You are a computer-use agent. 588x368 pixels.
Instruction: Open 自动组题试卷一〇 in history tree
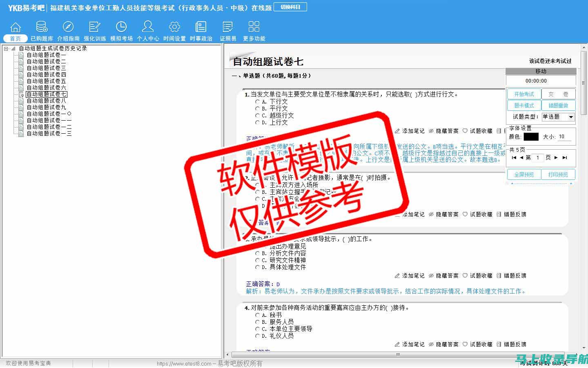point(49,114)
